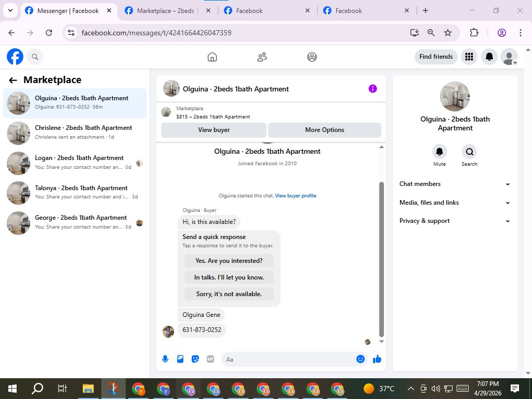Image resolution: width=532 pixels, height=399 pixels.
Task: Open the Friends icon in top navigation
Action: click(262, 57)
